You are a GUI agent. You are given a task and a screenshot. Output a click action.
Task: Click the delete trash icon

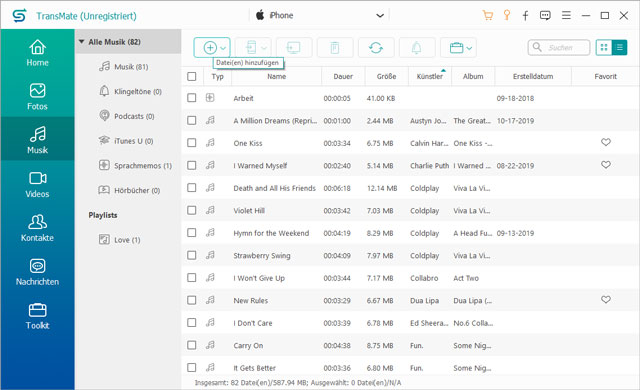coord(335,48)
